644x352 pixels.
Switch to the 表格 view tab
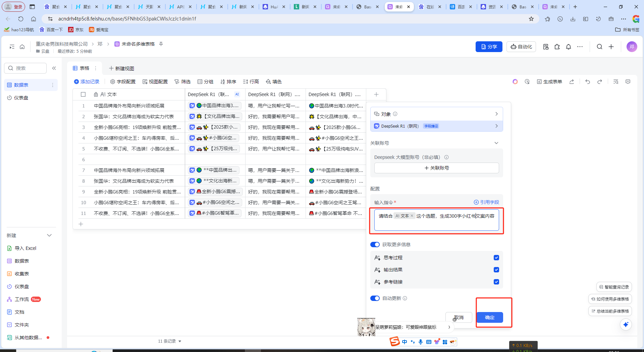(81, 68)
